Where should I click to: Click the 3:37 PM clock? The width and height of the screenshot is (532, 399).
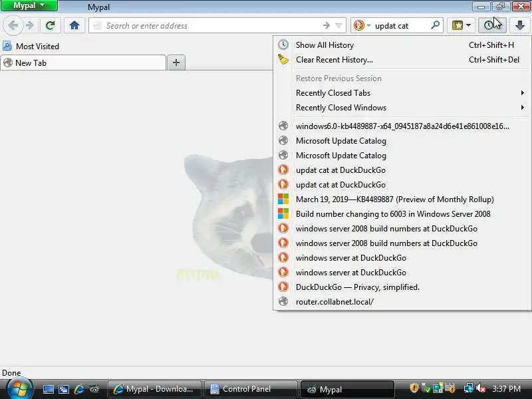pyautogui.click(x=506, y=389)
